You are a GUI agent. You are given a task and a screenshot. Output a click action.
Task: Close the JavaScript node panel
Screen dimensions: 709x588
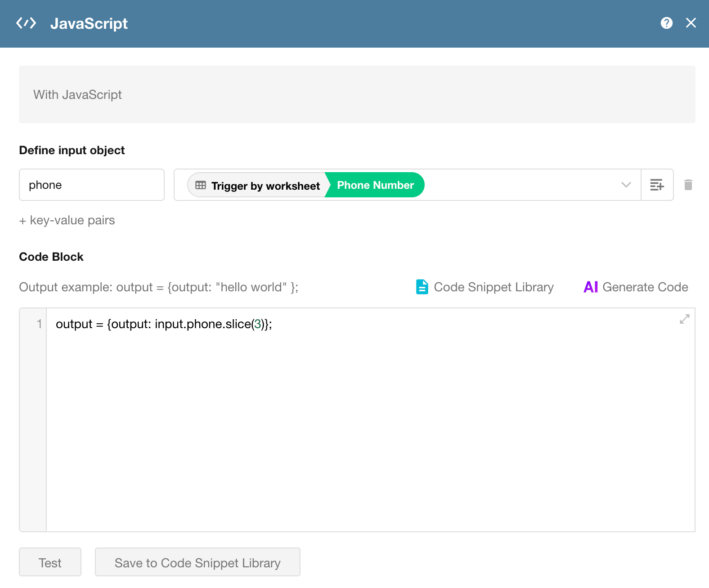click(691, 23)
